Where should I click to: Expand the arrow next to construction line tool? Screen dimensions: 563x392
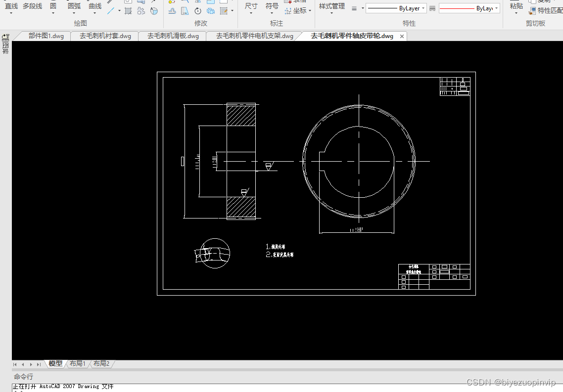coord(119,11)
